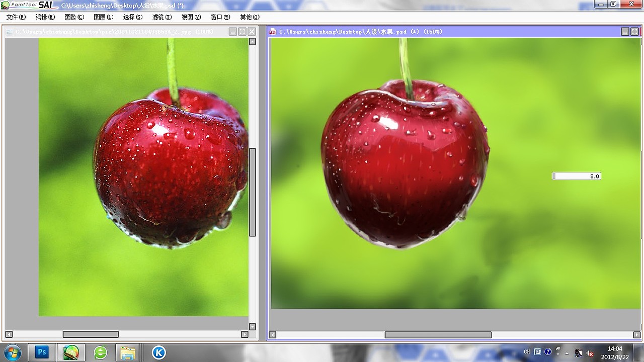The image size is (644, 362).
Task: Open Photoshop from the taskbar
Action: pyautogui.click(x=41, y=352)
